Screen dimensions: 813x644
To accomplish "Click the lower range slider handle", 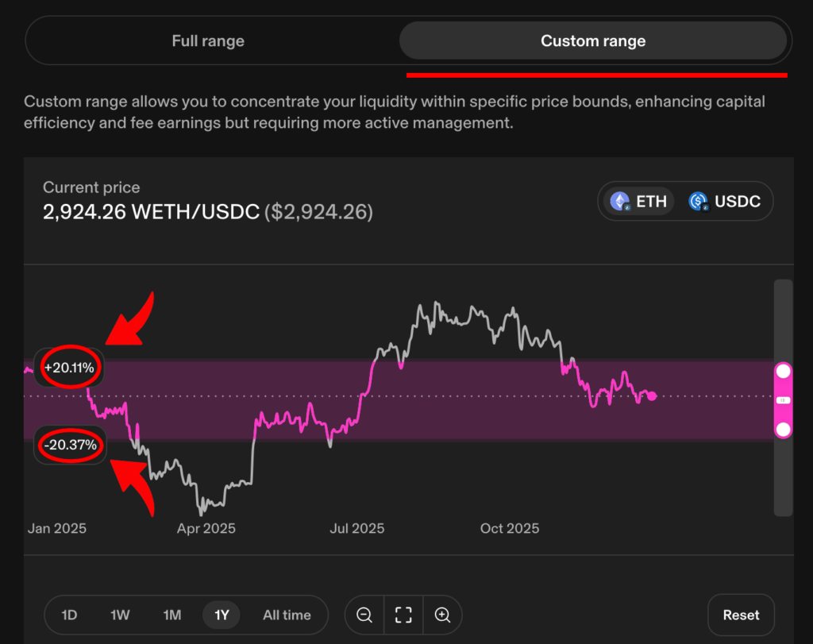I will tap(783, 430).
